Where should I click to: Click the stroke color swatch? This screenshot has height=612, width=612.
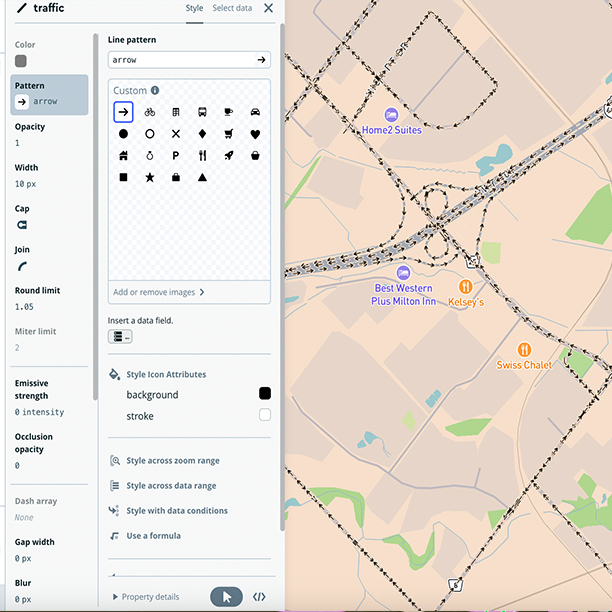pyautogui.click(x=265, y=415)
